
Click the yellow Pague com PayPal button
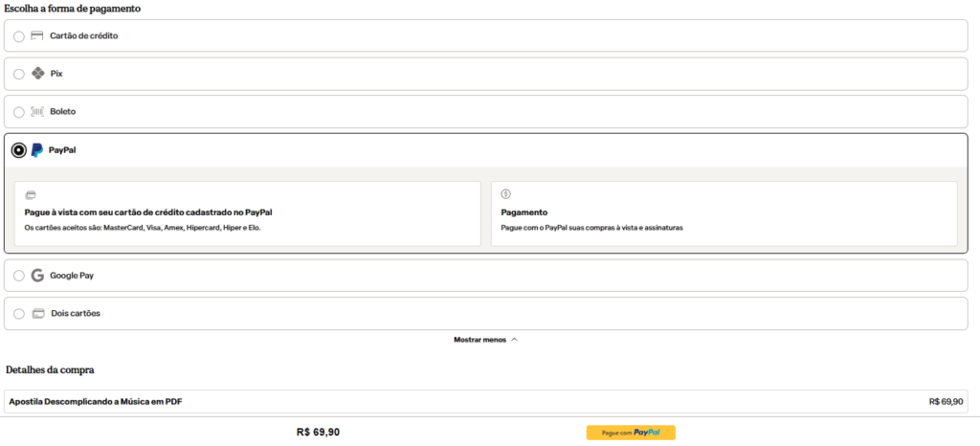[631, 433]
